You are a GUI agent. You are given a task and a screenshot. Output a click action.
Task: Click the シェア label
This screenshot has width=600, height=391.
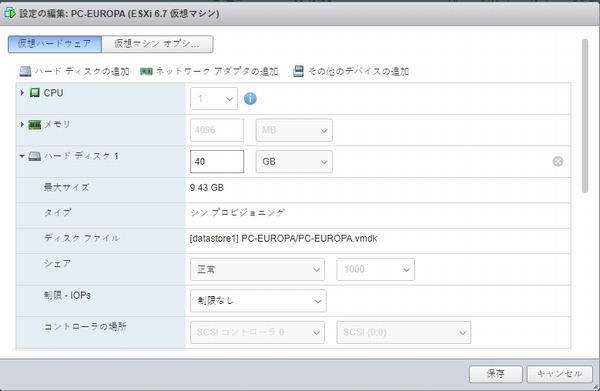pos(57,264)
